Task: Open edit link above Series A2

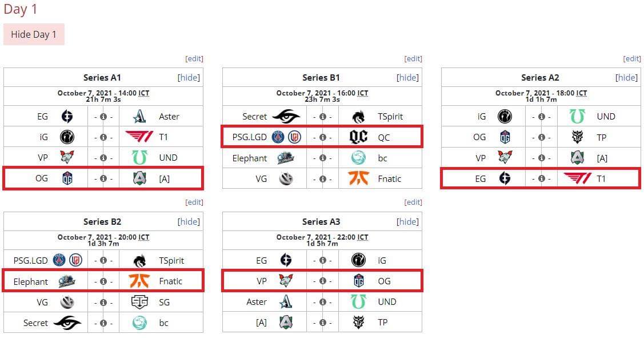Action: 632,58
